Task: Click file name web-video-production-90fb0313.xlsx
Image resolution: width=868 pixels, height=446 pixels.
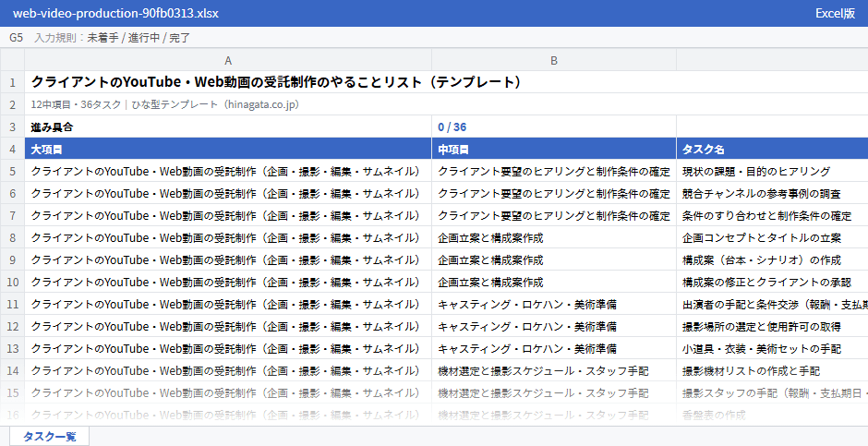Action: tap(115, 13)
